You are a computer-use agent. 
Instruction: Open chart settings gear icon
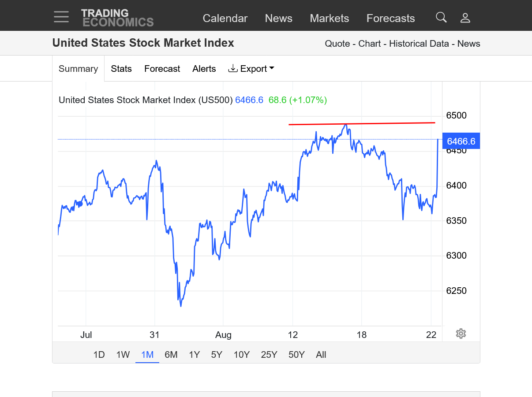(461, 334)
